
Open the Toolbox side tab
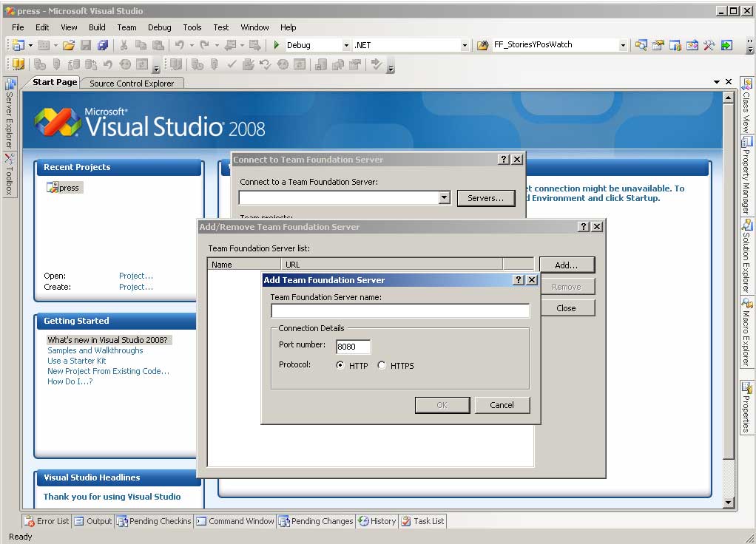pyautogui.click(x=9, y=174)
